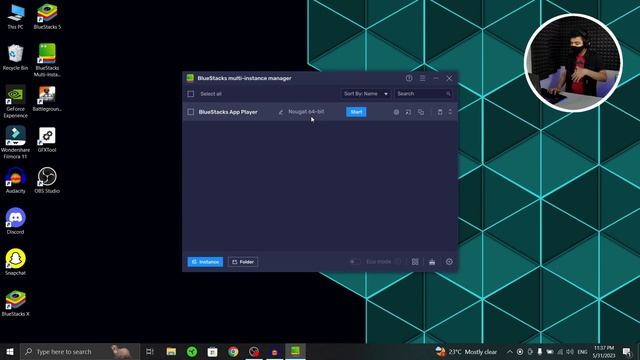640x360 pixels.
Task: Arrange instances with the grid icon
Action: (x=415, y=262)
